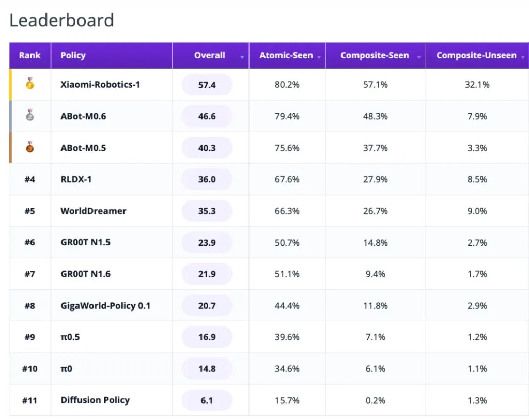Open the Xiaomi-Robotics-1 policy entry
The width and height of the screenshot is (529, 420).
point(100,84)
